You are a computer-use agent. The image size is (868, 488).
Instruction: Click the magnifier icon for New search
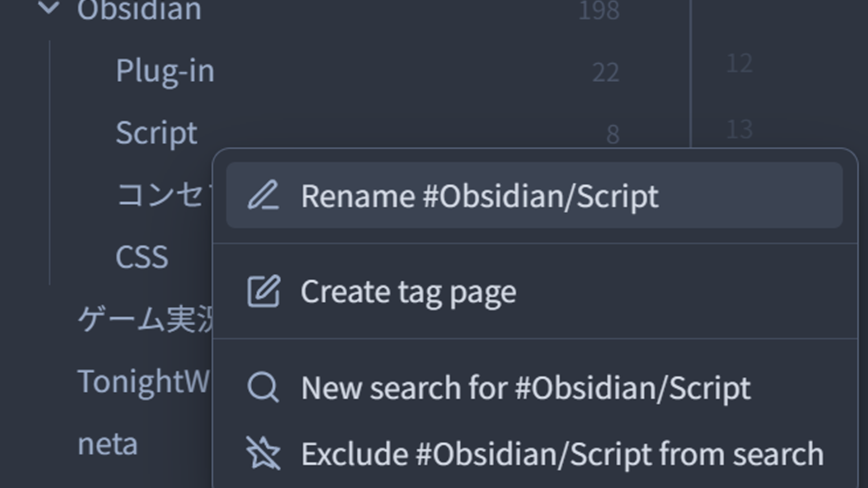(x=263, y=388)
